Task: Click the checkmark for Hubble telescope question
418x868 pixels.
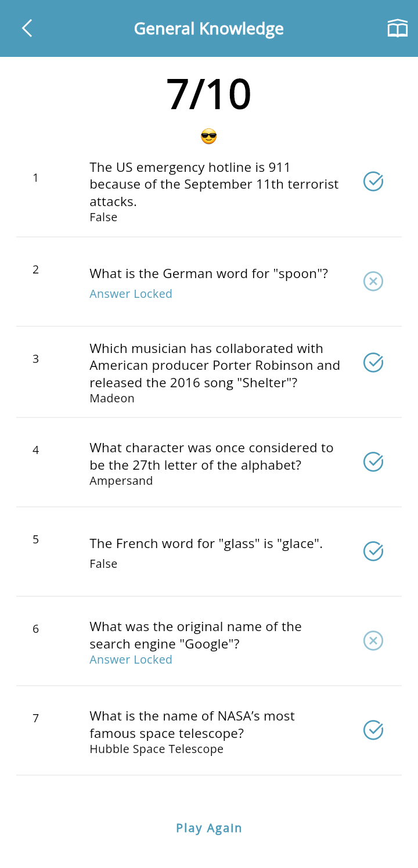Action: tap(373, 730)
